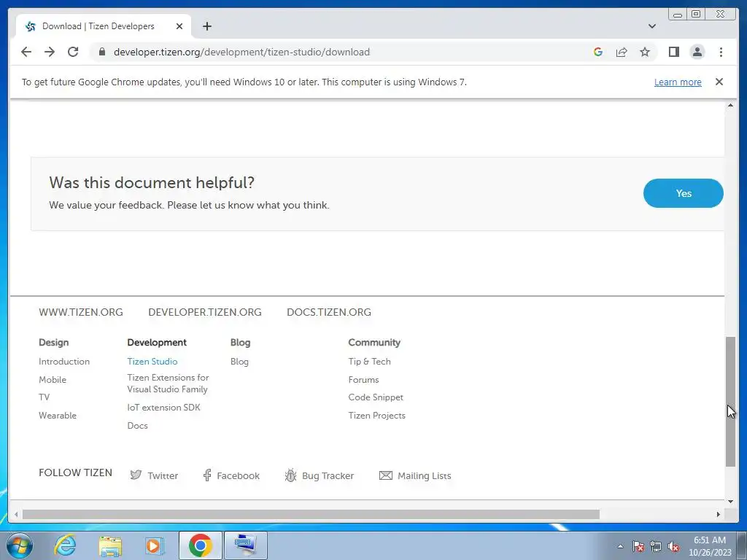Open Introduction under Design
Screen dimensions: 747x560
click(64, 362)
